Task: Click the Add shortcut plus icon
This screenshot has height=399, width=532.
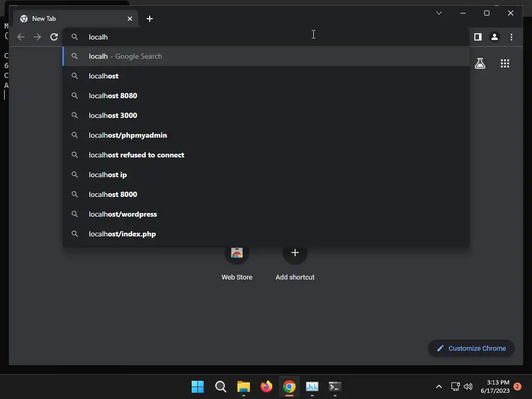Action: (x=295, y=253)
